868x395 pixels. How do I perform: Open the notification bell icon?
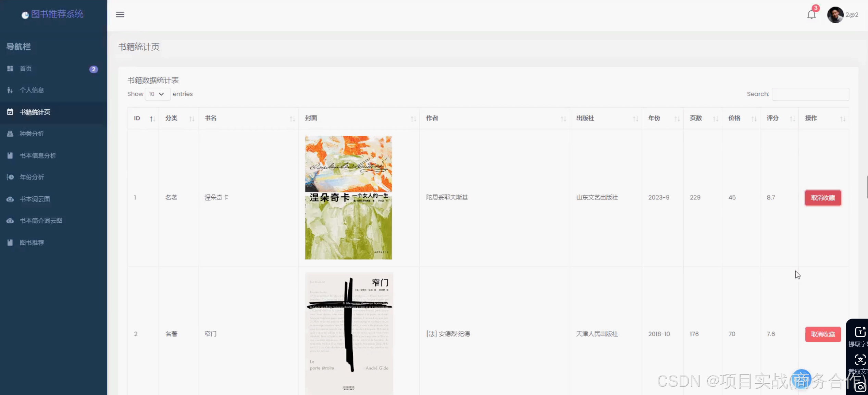click(811, 15)
